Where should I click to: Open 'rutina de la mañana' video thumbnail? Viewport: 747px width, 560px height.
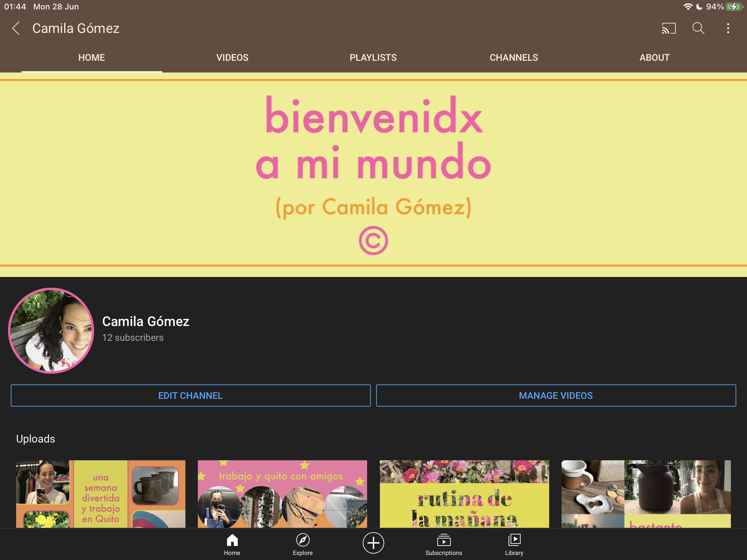(x=464, y=494)
